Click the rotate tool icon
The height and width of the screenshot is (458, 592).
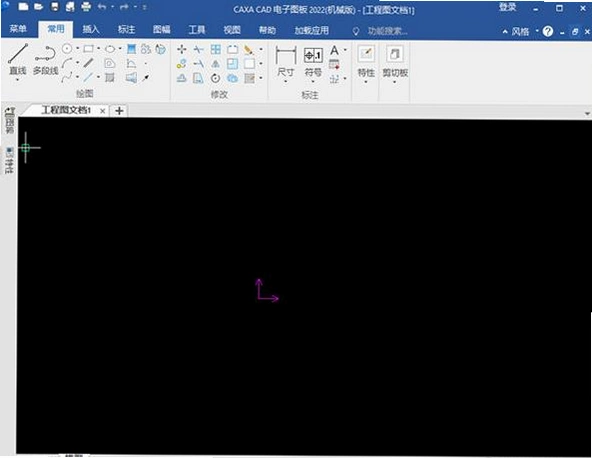click(x=216, y=78)
